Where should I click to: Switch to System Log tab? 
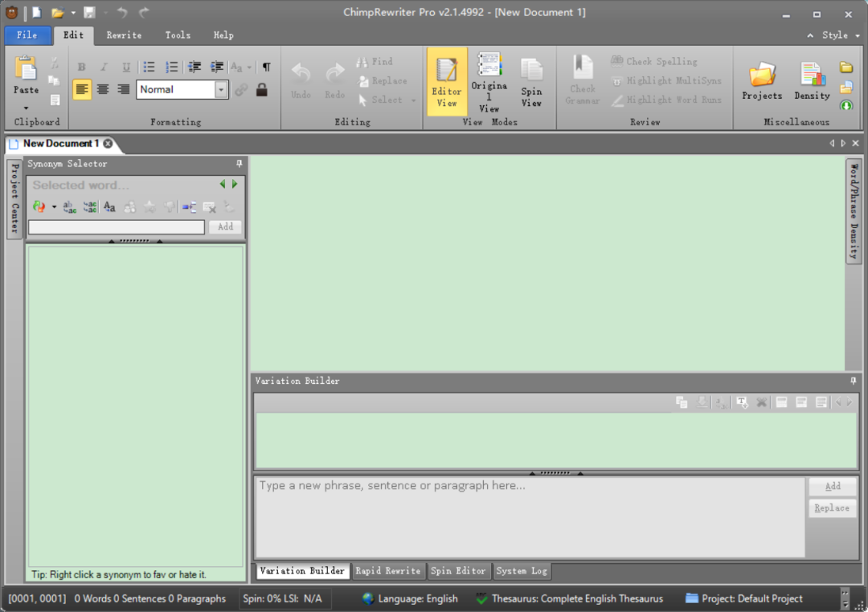tap(522, 571)
